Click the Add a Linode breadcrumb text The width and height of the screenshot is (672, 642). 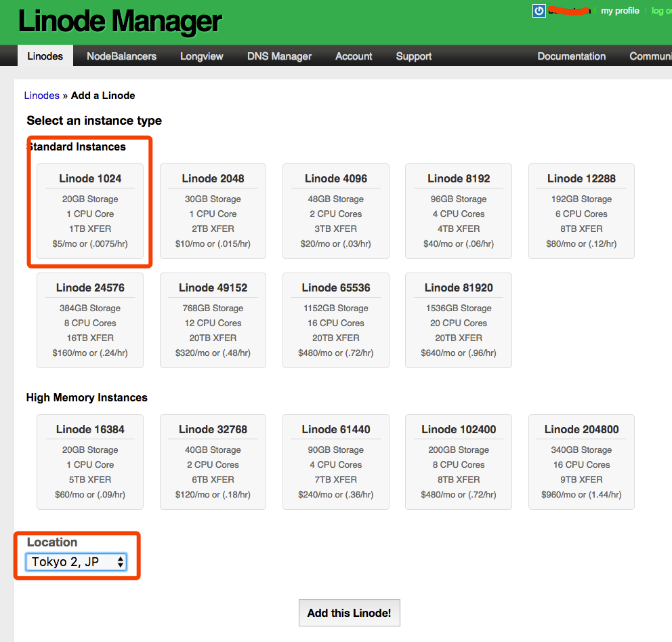click(x=103, y=95)
